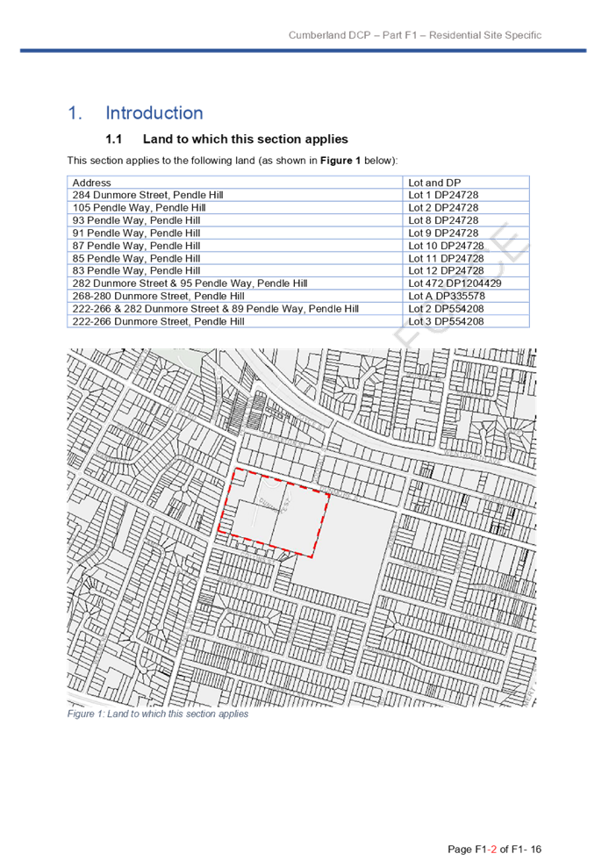
Task: Select the "Address" table column header
Action: (92, 183)
